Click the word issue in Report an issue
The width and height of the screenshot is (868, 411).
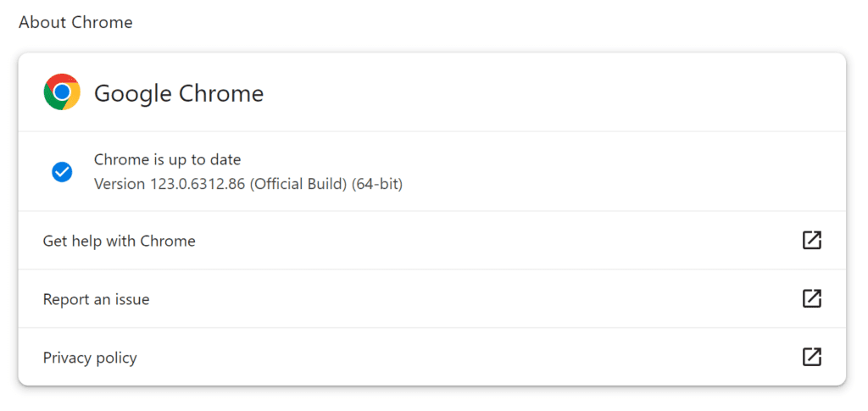click(x=131, y=300)
